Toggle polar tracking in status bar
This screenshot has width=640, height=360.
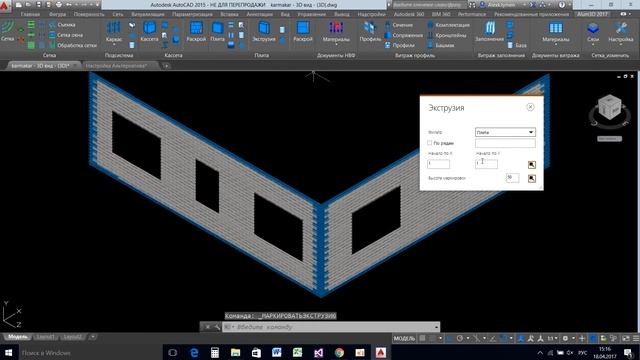click(460, 338)
